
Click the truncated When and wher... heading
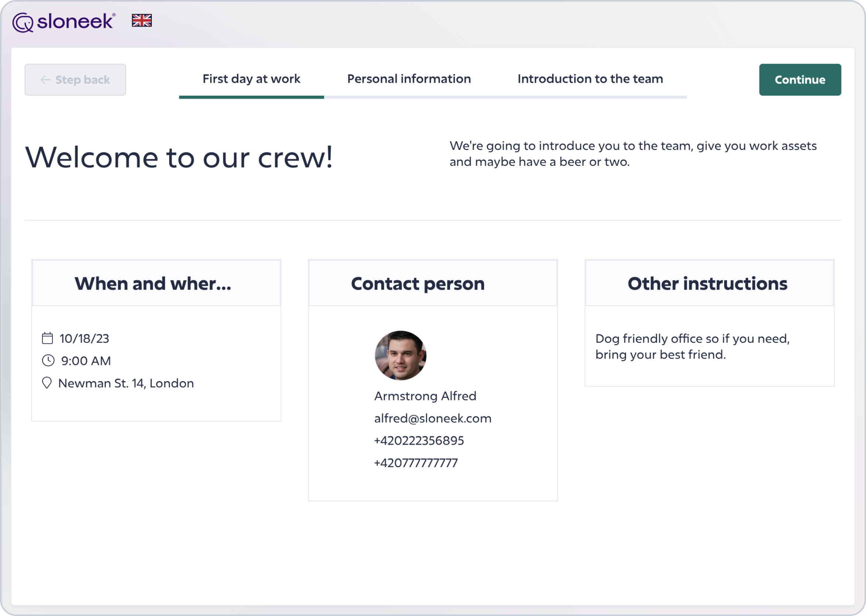click(x=153, y=284)
